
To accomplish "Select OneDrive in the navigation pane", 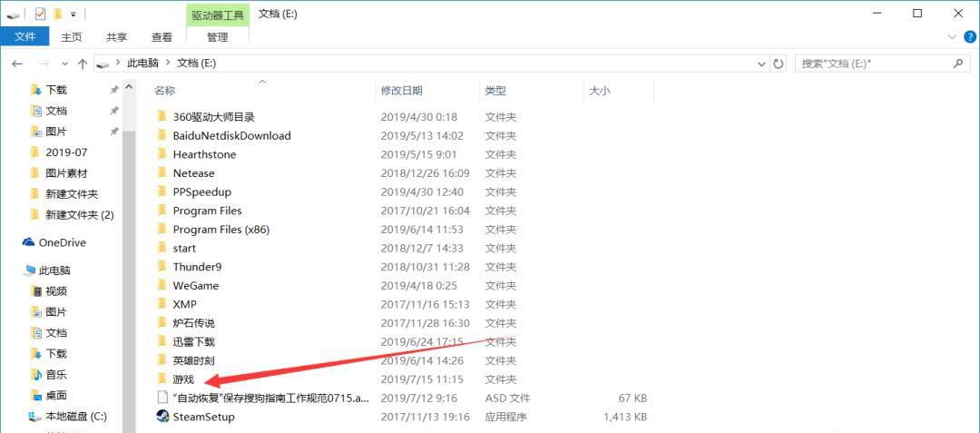I will coord(63,242).
